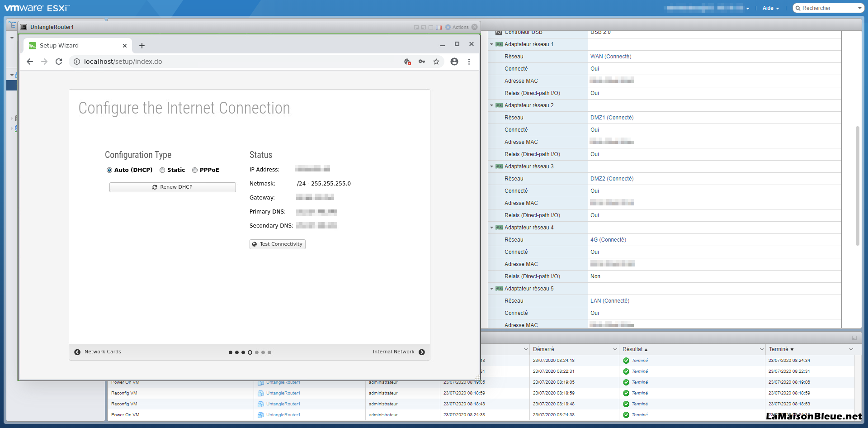Select Auto (DHCP) configuration type
The height and width of the screenshot is (428, 868).
109,170
